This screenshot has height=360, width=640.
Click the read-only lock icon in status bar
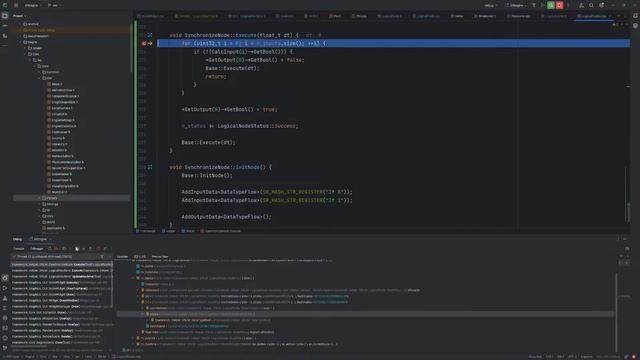pyautogui.click(x=626, y=357)
